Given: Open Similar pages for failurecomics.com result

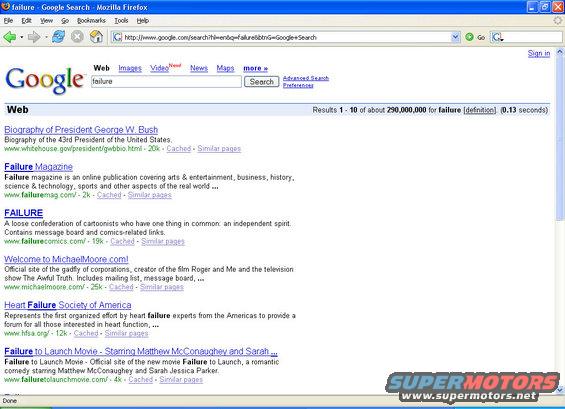Looking at the screenshot, I should 163,241.
